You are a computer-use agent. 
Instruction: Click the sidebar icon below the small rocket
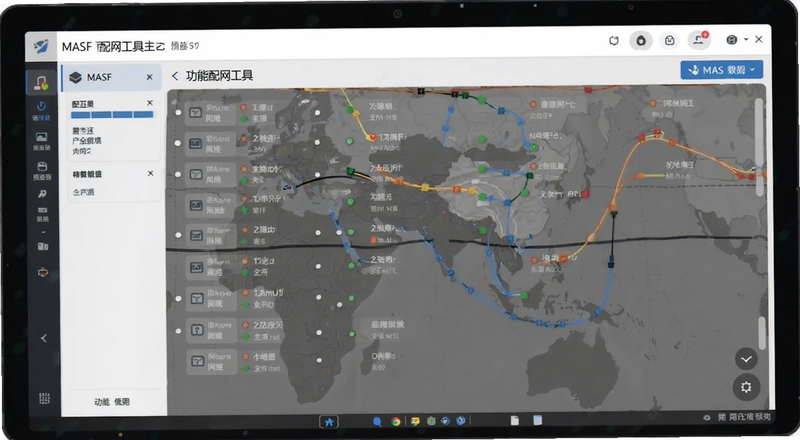point(42,210)
